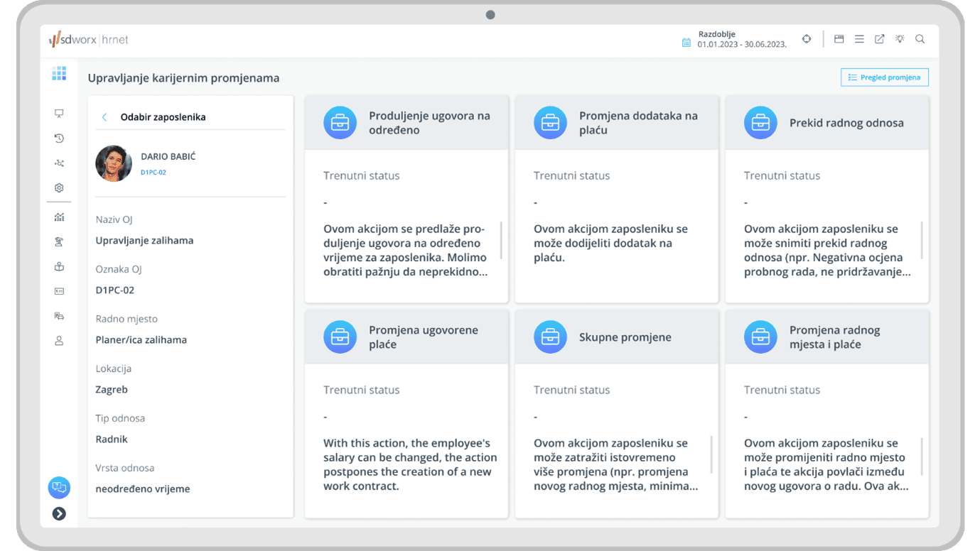Open the D1PC-02 link under the name
Viewport: 980px width, 551px height.
click(154, 173)
